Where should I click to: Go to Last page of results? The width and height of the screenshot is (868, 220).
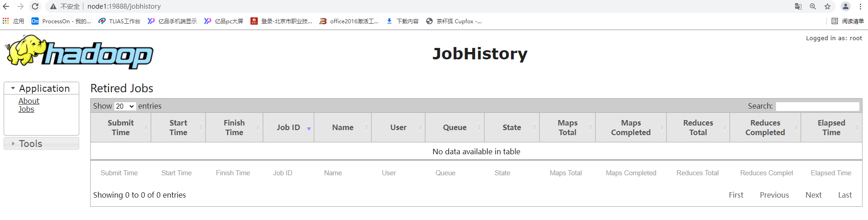845,195
